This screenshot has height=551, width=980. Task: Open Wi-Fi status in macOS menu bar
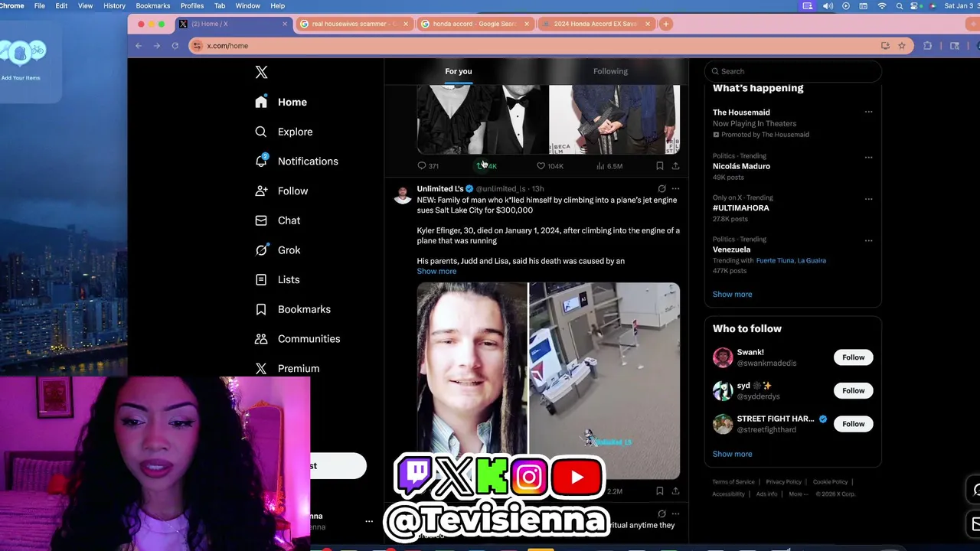(881, 5)
